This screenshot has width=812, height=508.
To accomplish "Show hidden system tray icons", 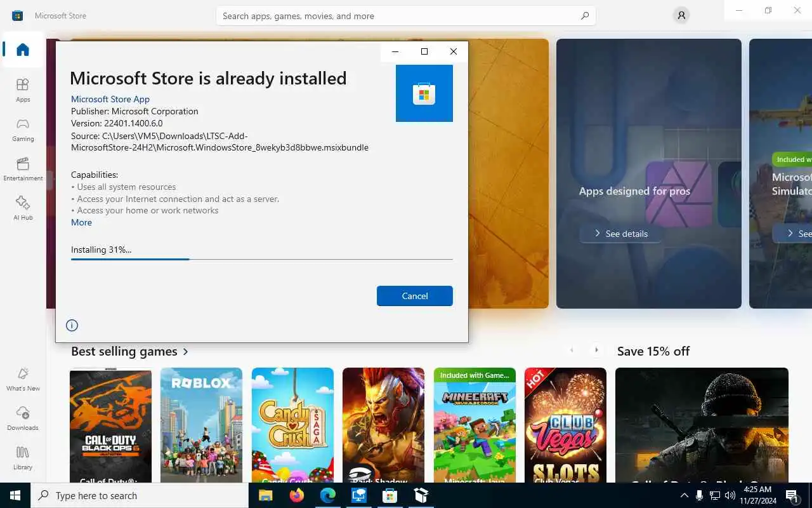I will (684, 495).
